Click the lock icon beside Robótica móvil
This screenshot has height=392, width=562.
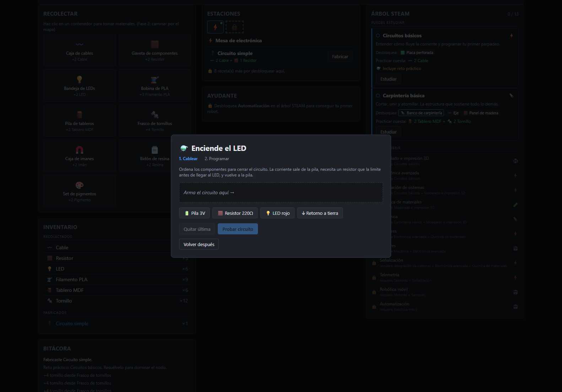click(x=374, y=292)
